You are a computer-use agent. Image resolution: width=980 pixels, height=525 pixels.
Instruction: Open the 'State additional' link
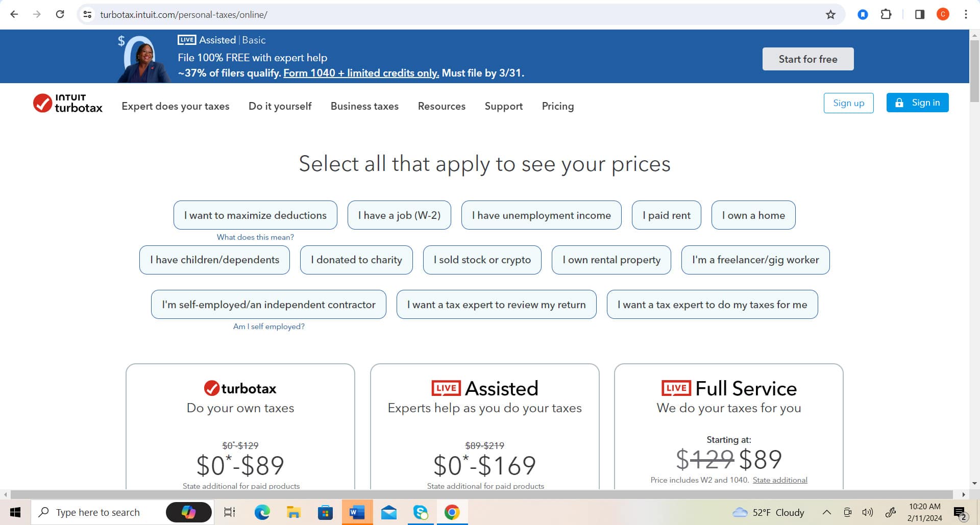pyautogui.click(x=780, y=480)
